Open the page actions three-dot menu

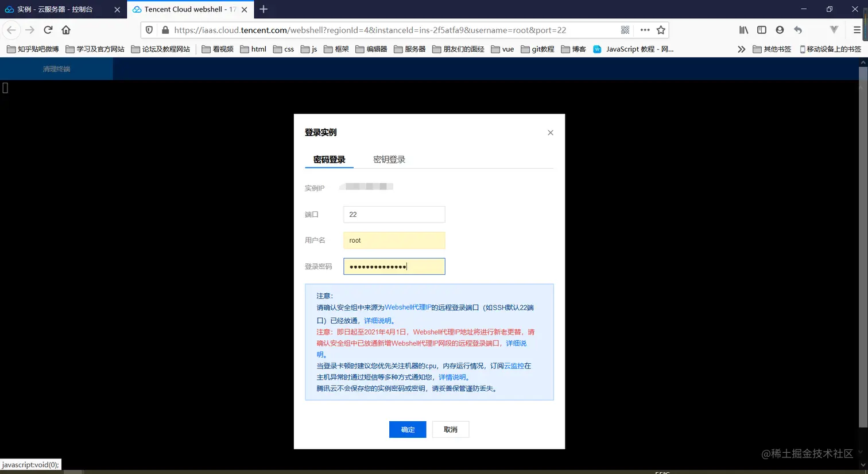click(x=645, y=30)
